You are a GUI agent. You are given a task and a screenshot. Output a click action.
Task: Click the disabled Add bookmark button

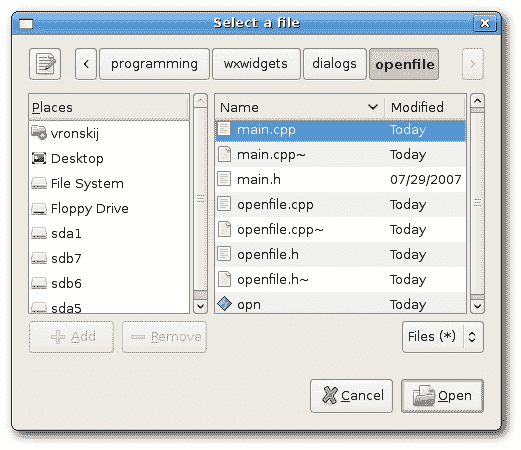tap(71, 337)
